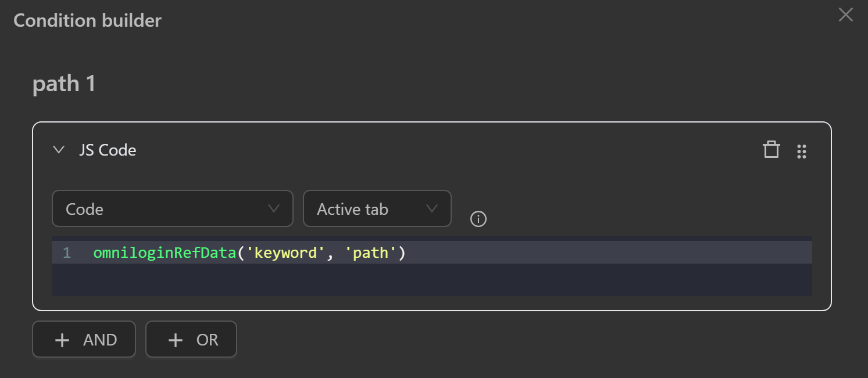Click the drag handle next to the trash icon
The width and height of the screenshot is (868, 378).
click(802, 151)
